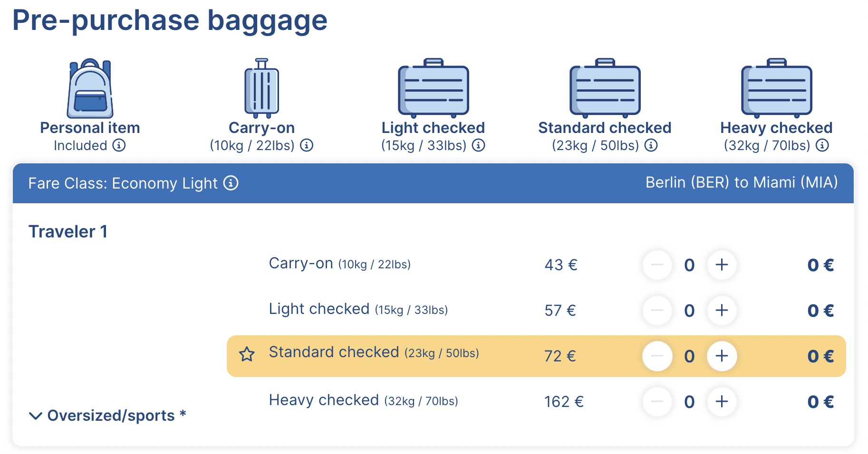
Task: Click the info icon next to Light checked 15kg
Action: coord(478,145)
